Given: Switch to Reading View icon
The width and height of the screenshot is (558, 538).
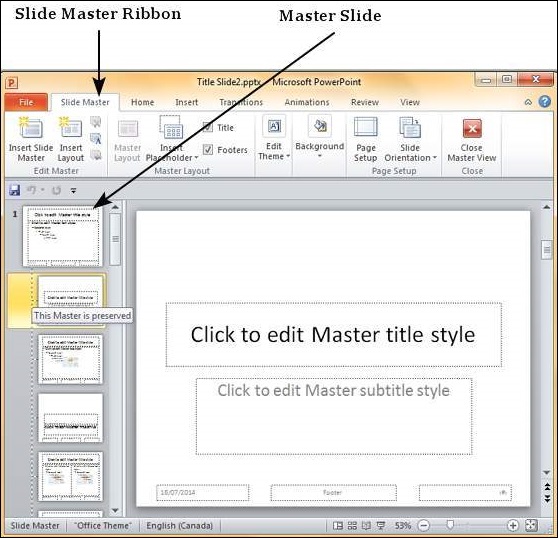Looking at the screenshot, I should click(366, 526).
